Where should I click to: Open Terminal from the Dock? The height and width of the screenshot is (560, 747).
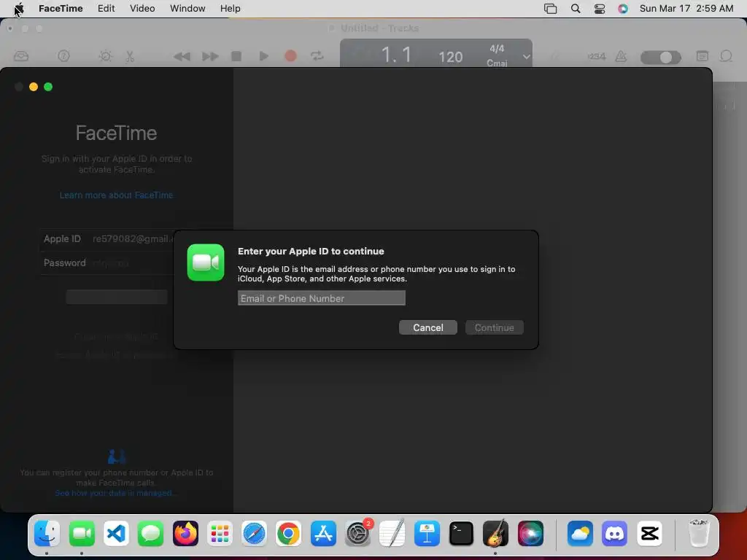[x=461, y=533]
